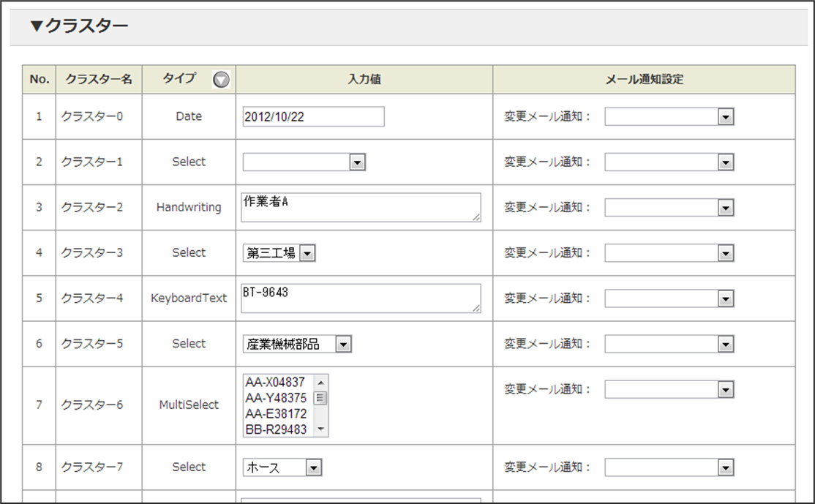Open 変更メール通知 dropdown for クラスター0 row
Image resolution: width=815 pixels, height=504 pixels.
tap(669, 117)
